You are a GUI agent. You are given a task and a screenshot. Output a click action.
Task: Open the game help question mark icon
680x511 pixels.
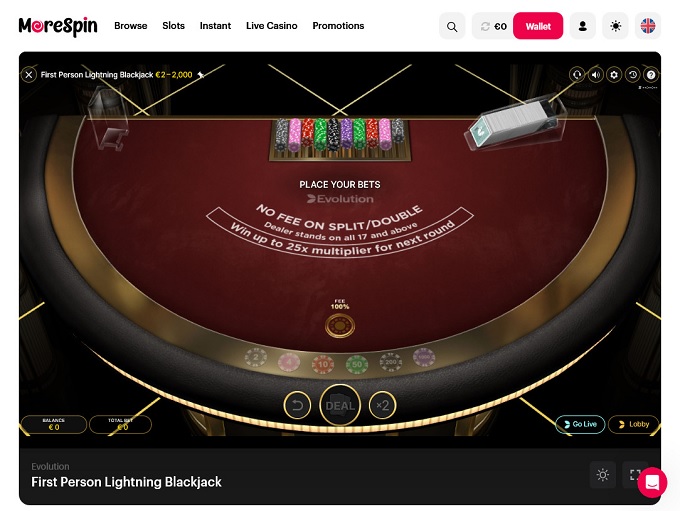651,75
